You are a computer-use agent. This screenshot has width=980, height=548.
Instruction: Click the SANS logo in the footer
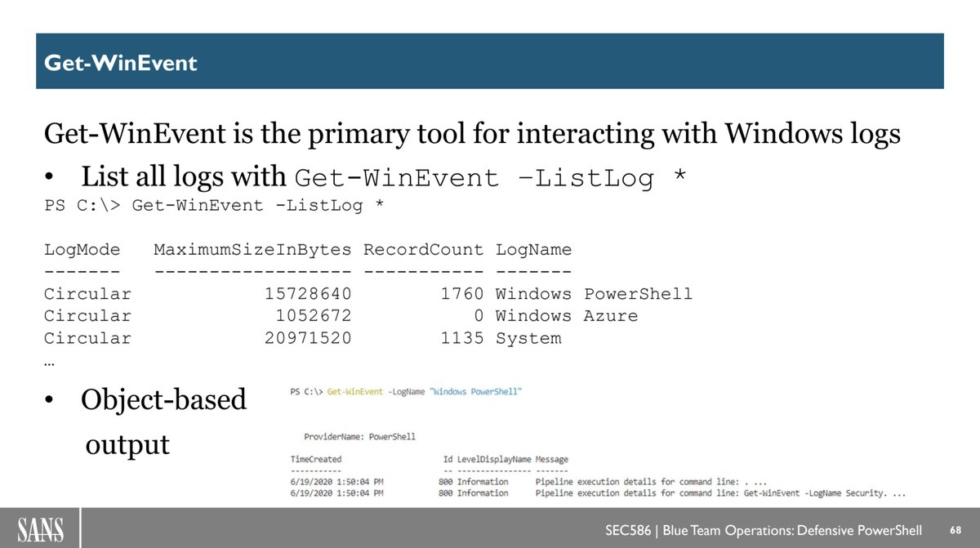tap(41, 531)
